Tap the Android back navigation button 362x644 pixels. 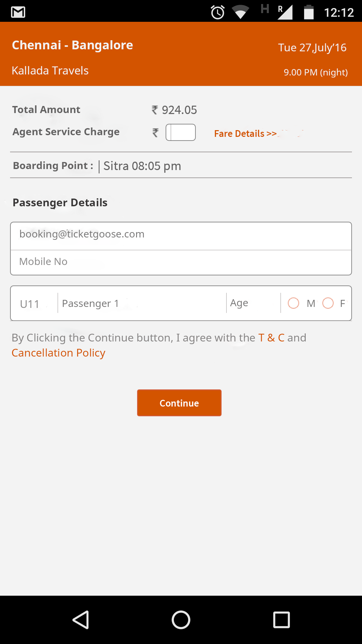(81, 620)
